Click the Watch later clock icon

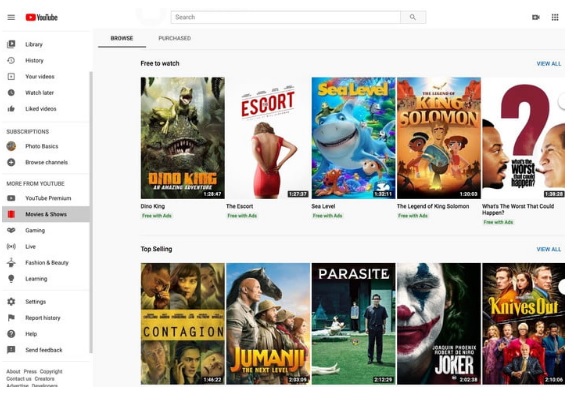point(11,93)
